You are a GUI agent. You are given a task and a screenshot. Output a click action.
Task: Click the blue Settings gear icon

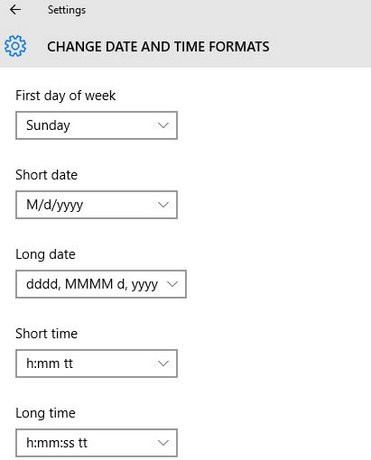15,46
